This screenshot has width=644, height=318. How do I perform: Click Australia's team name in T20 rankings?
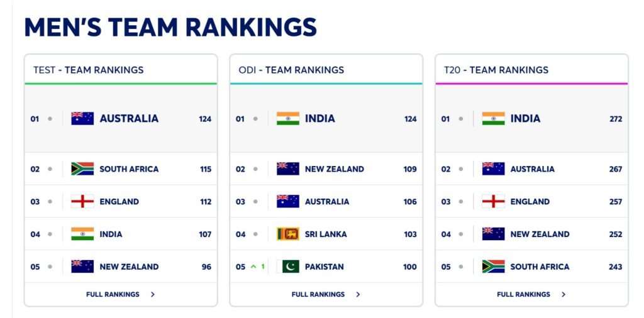click(532, 169)
